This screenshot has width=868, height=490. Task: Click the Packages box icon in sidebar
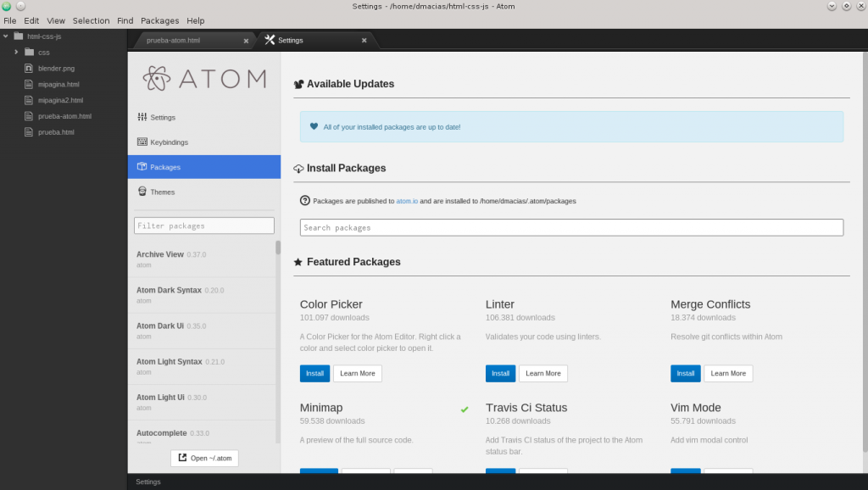[142, 167]
